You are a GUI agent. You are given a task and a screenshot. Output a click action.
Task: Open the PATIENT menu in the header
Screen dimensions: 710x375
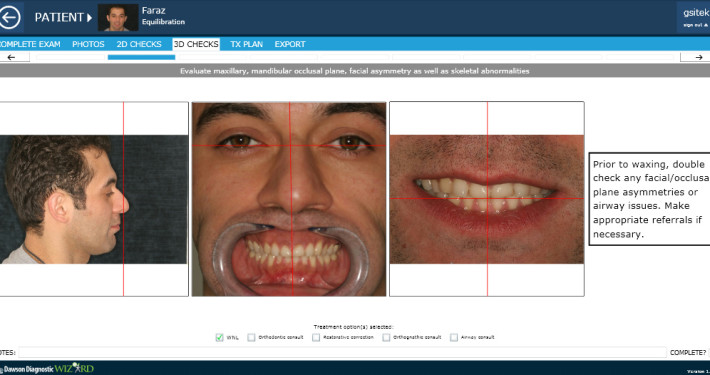63,18
